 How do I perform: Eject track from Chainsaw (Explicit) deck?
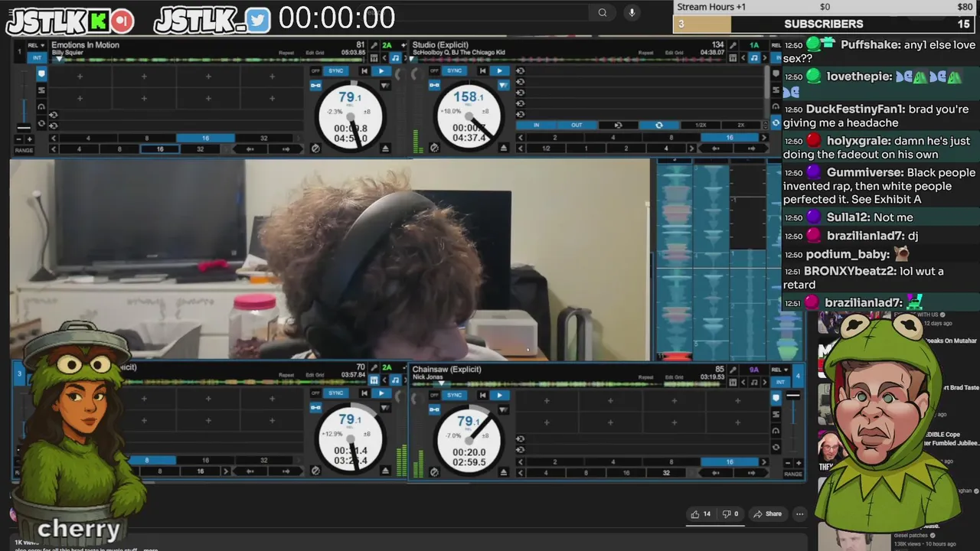[504, 473]
